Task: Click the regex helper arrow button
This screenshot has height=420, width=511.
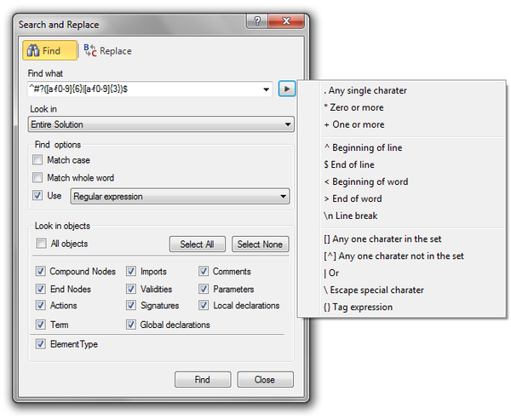Action: point(287,89)
